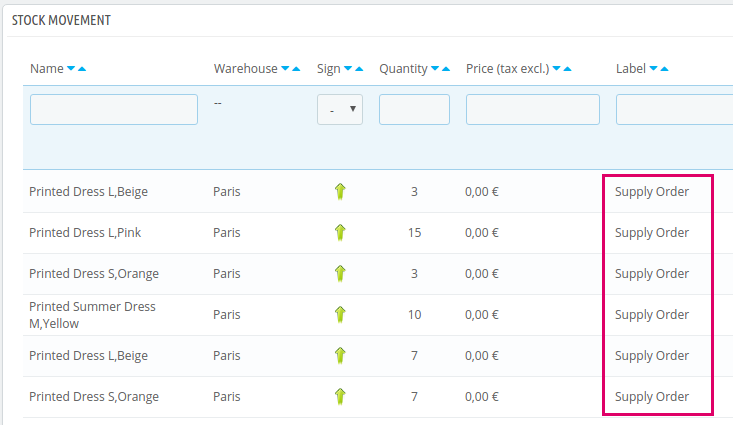Image resolution: width=733 pixels, height=425 pixels.
Task: Sort Sign column ascending arrow
Action: click(x=359, y=69)
